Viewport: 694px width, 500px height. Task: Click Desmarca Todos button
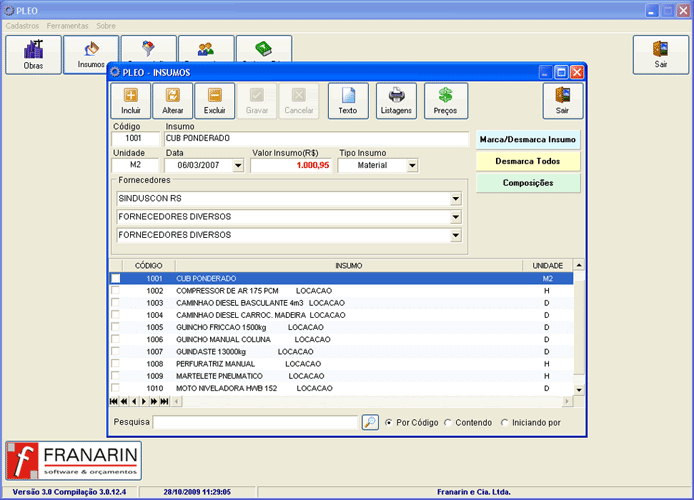pyautogui.click(x=528, y=161)
